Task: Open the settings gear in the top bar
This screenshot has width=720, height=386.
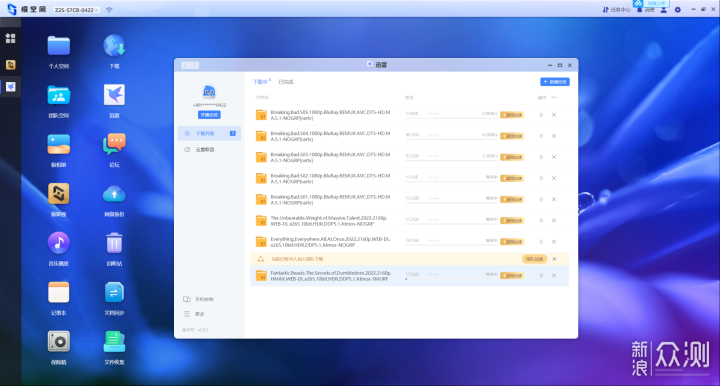Action: pyautogui.click(x=678, y=10)
